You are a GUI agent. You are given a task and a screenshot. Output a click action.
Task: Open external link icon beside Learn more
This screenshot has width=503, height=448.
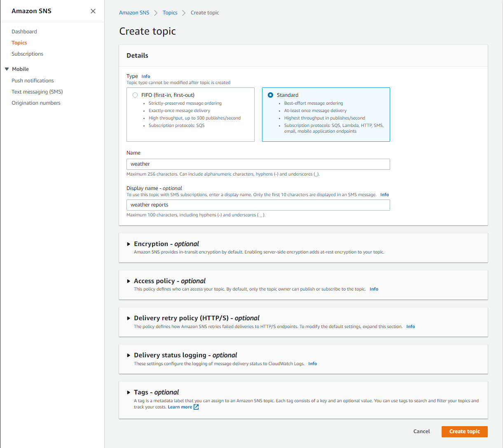pos(196,407)
